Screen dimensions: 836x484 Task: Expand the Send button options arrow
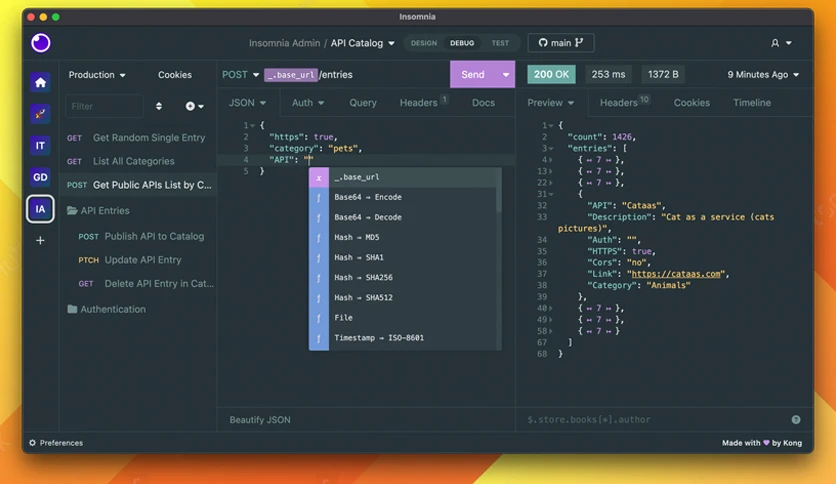505,75
